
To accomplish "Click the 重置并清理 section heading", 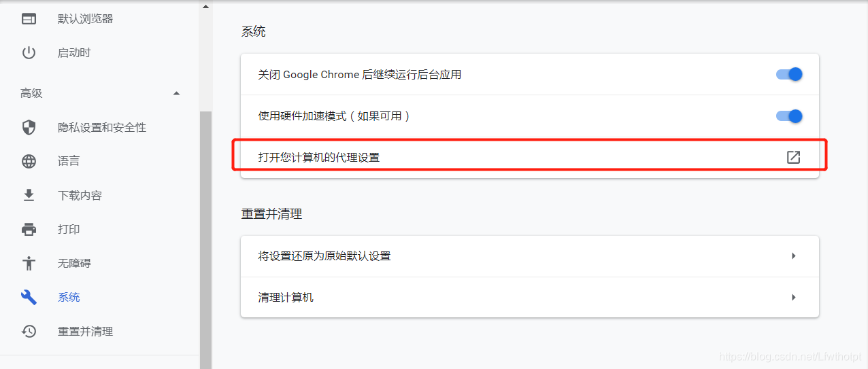I will click(x=271, y=214).
